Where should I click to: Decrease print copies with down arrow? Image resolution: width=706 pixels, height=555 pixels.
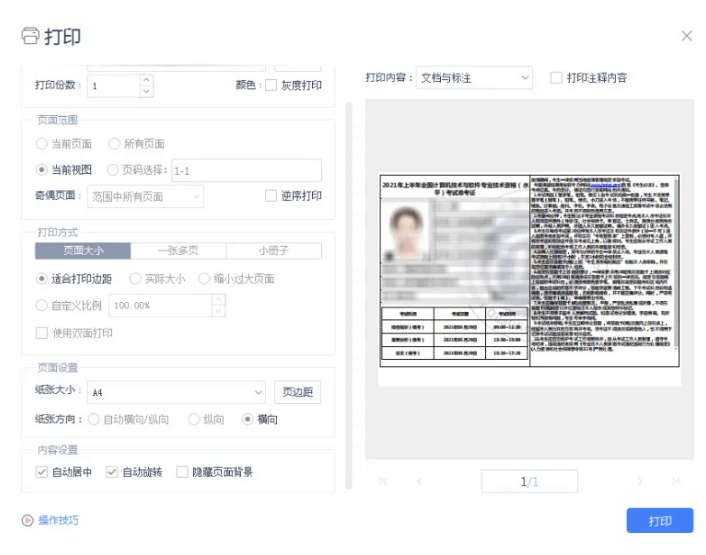146,91
